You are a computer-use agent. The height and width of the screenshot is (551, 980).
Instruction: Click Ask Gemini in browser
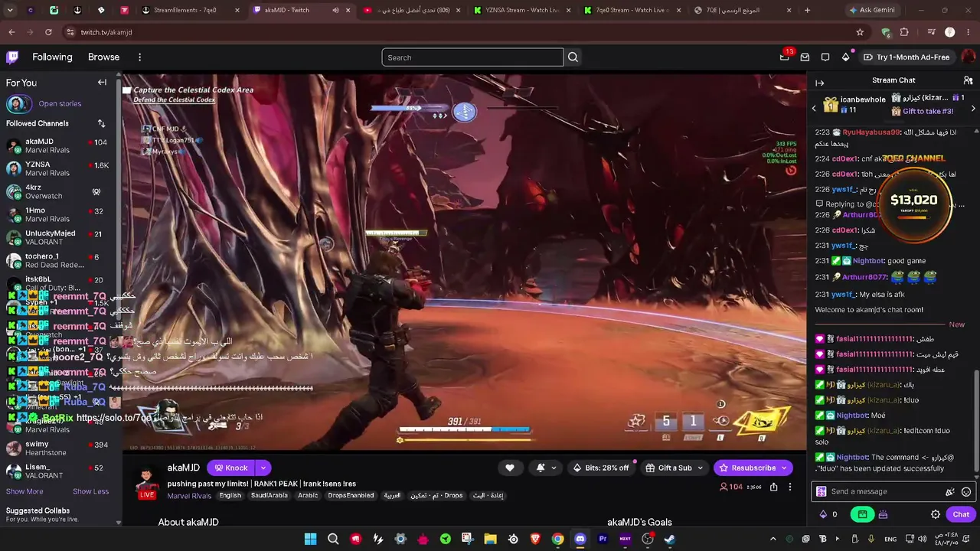(x=874, y=10)
